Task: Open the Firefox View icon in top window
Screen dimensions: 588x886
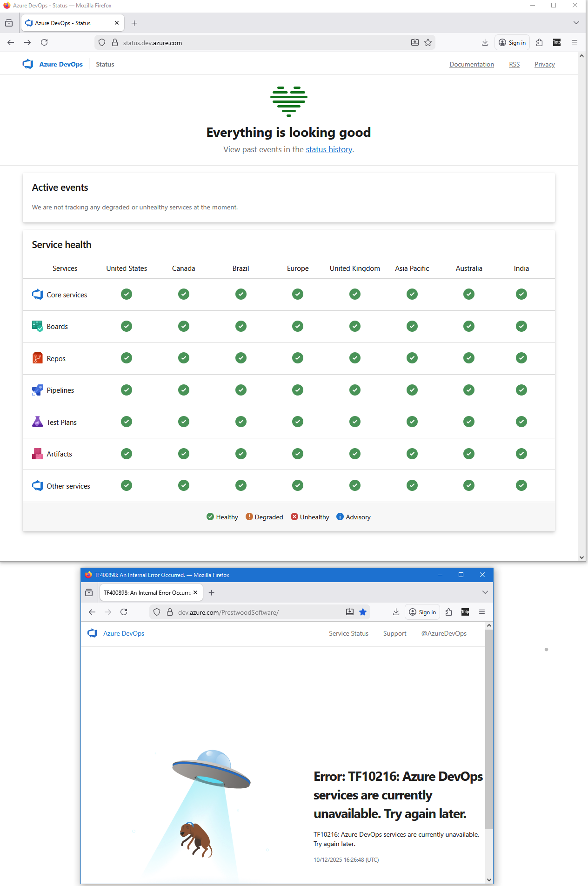Action: [9, 23]
